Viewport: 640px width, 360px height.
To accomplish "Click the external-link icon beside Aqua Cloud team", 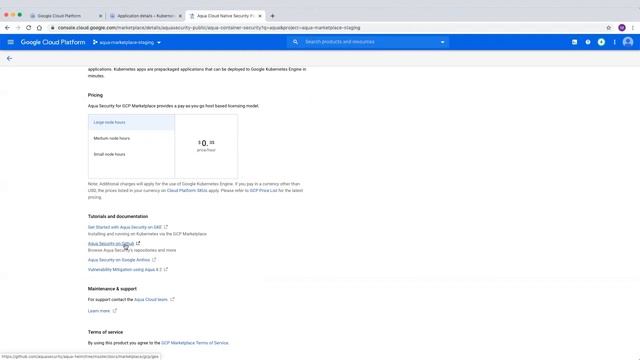I will point(172,299).
